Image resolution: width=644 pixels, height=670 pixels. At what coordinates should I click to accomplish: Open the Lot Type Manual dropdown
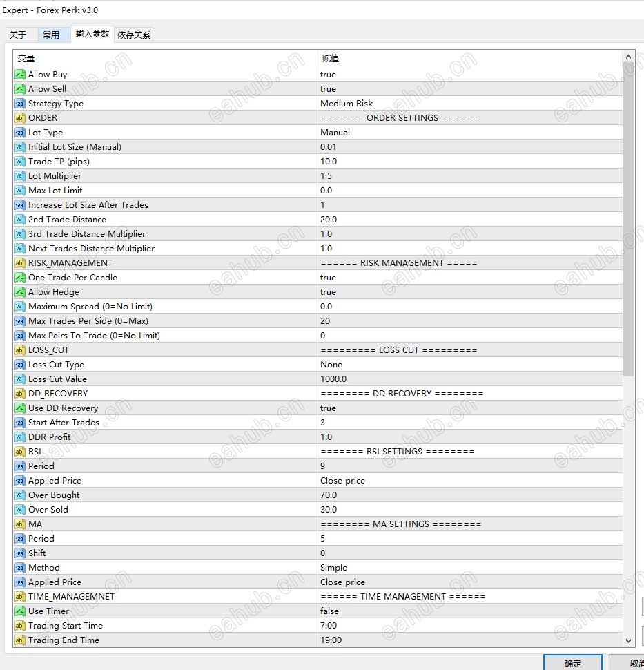click(470, 133)
